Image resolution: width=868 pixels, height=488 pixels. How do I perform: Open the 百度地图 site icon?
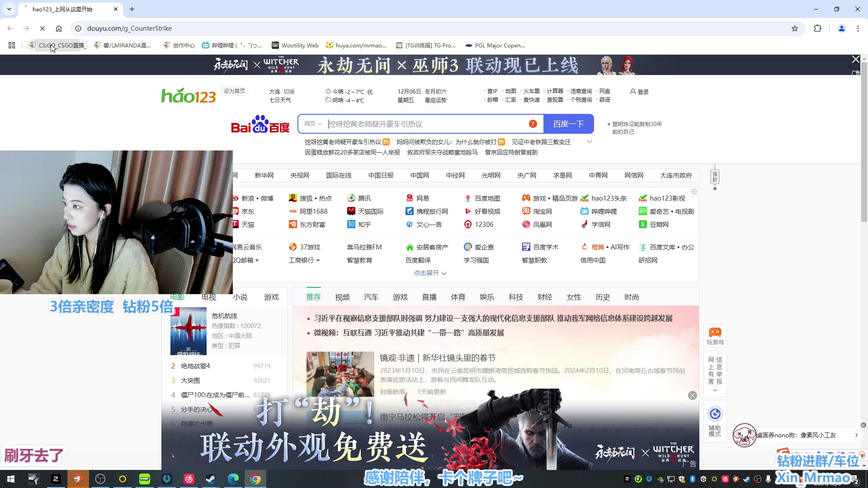click(468, 198)
